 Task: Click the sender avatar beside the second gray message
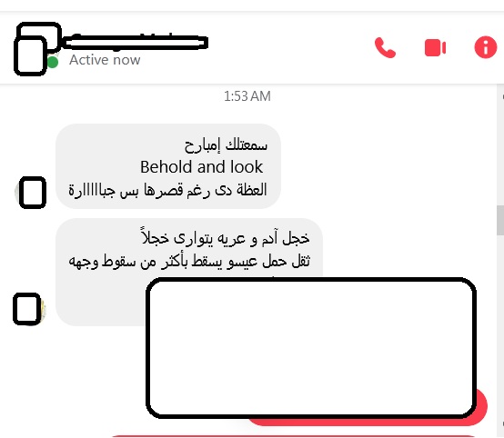[28, 309]
